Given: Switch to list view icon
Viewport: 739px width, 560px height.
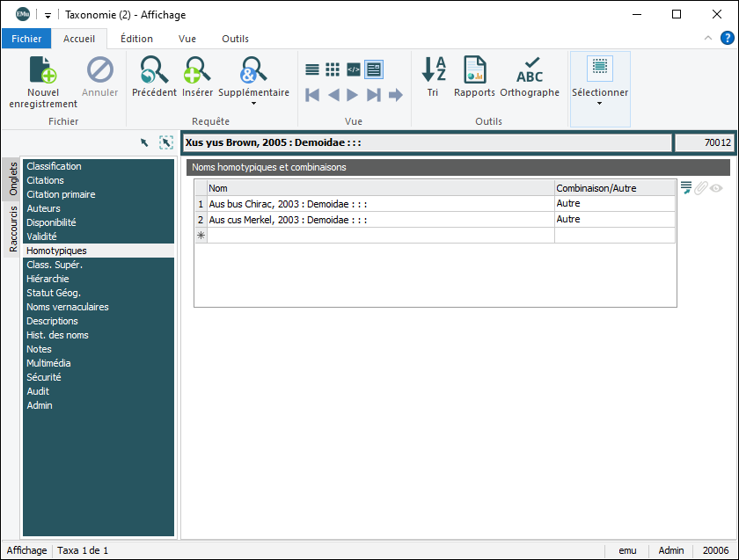Looking at the screenshot, I should [312, 69].
